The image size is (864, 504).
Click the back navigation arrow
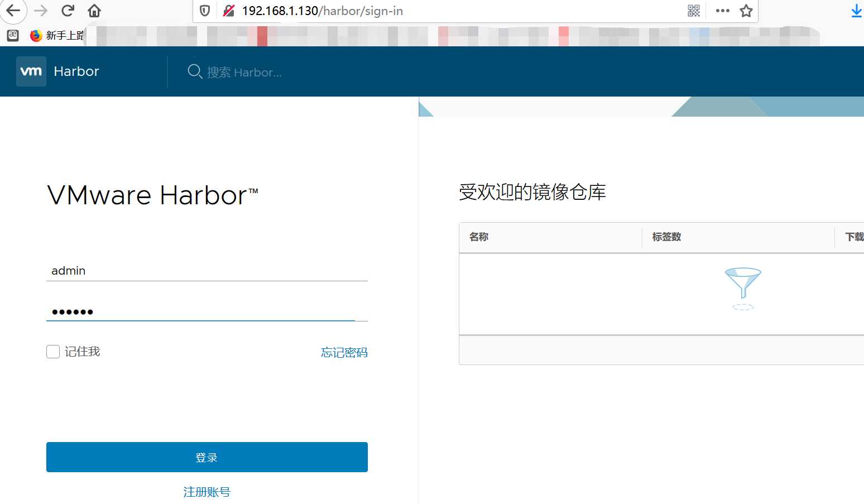click(13, 10)
